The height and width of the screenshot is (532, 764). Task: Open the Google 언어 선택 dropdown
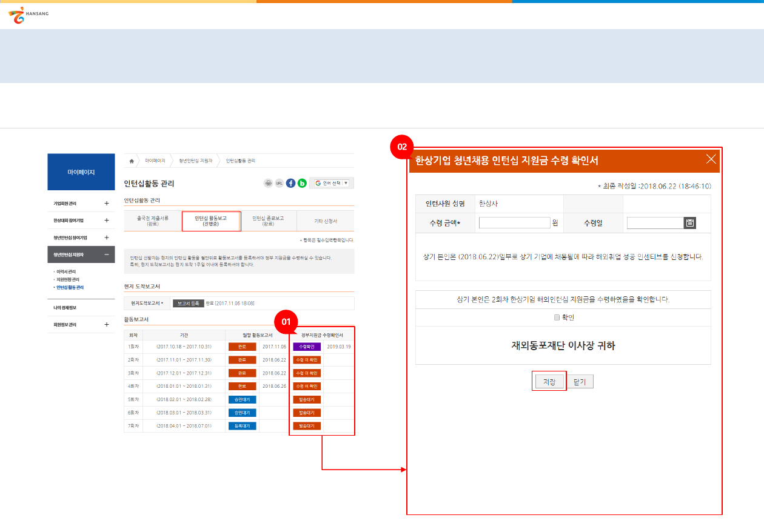(332, 183)
